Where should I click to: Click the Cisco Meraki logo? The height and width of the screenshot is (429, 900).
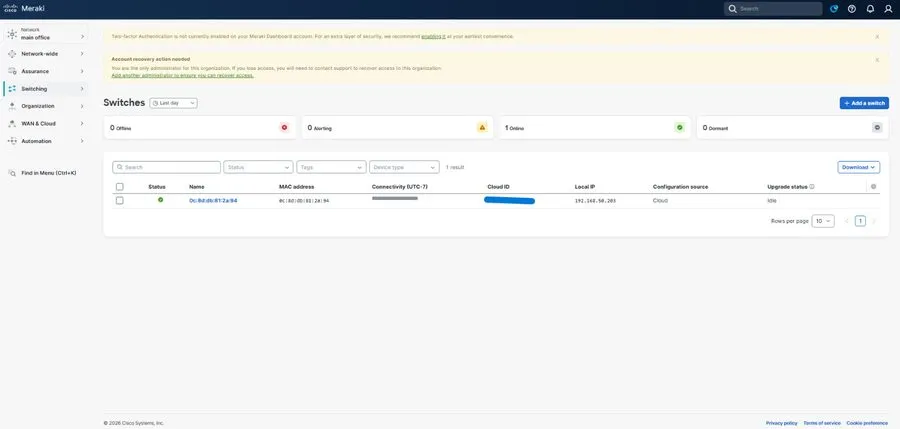click(x=24, y=9)
